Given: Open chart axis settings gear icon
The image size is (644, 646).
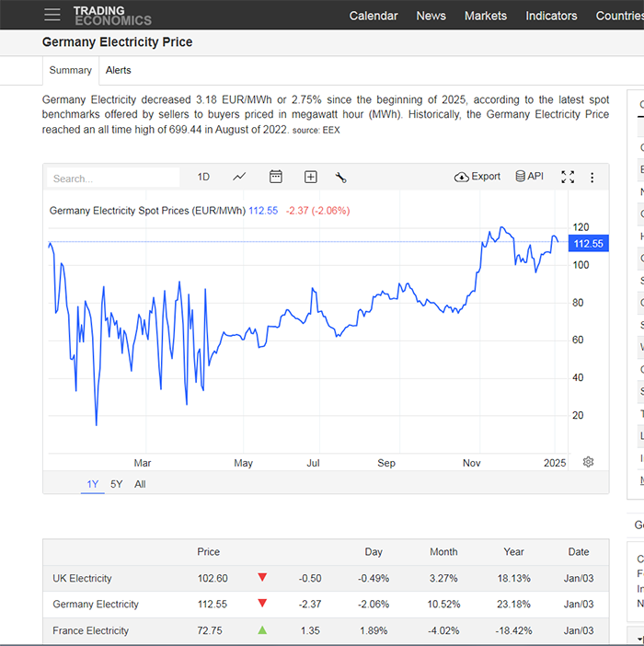Looking at the screenshot, I should click(x=589, y=462).
